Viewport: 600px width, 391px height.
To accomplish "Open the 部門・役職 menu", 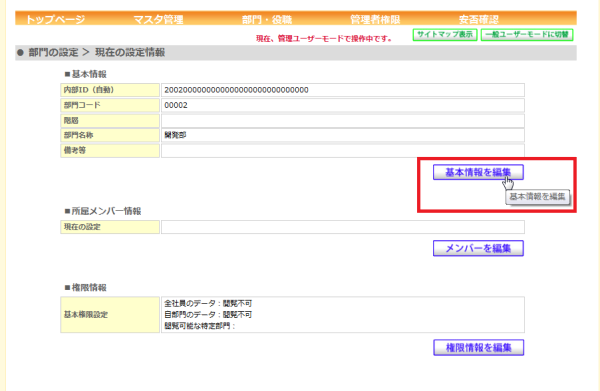I will click(x=267, y=19).
